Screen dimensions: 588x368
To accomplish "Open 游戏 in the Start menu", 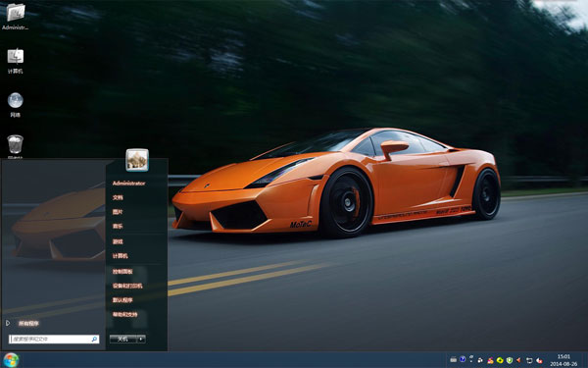I will (118, 241).
